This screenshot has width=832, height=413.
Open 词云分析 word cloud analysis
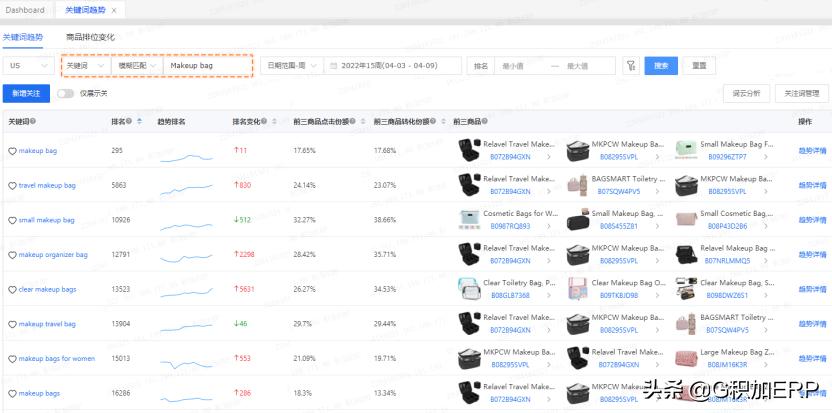(x=747, y=93)
